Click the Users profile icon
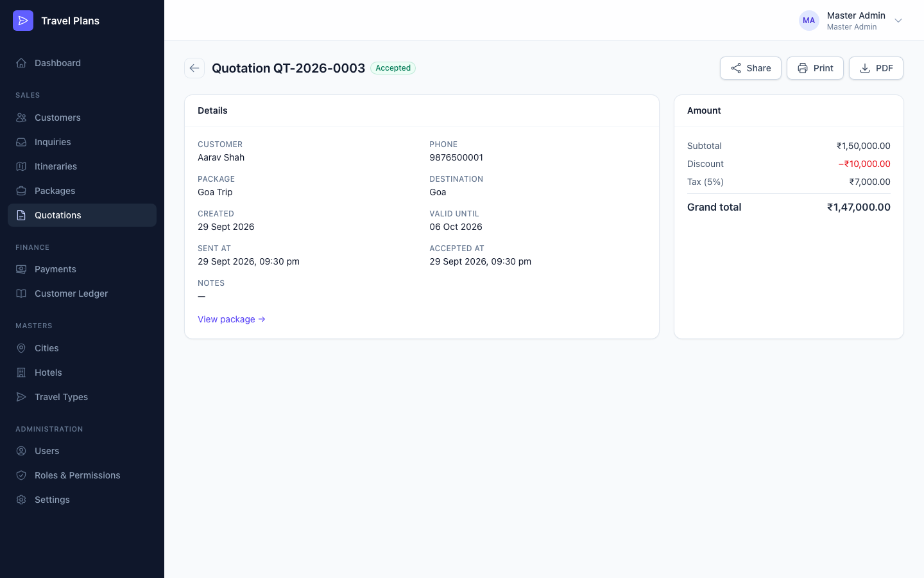The image size is (924, 578). pyautogui.click(x=21, y=451)
